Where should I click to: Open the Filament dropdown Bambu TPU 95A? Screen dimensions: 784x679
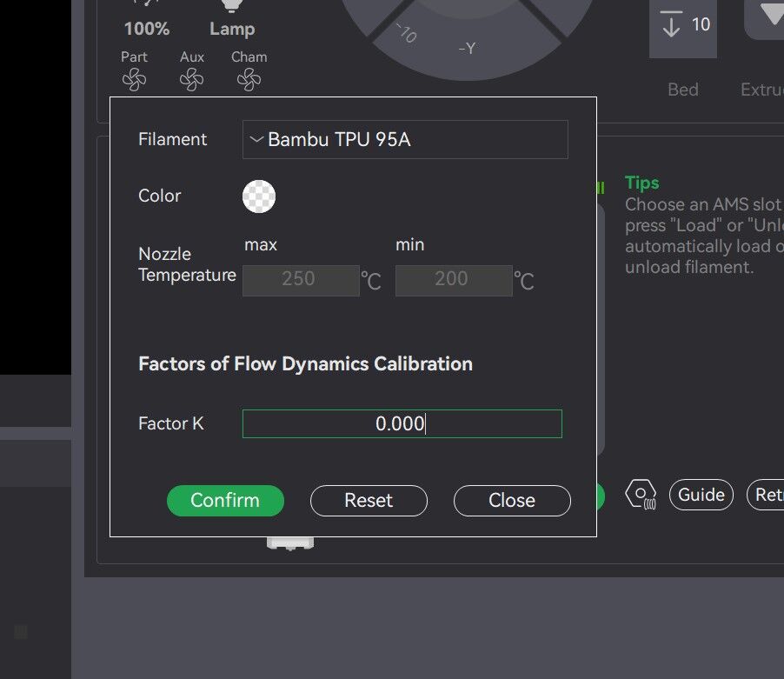(405, 139)
